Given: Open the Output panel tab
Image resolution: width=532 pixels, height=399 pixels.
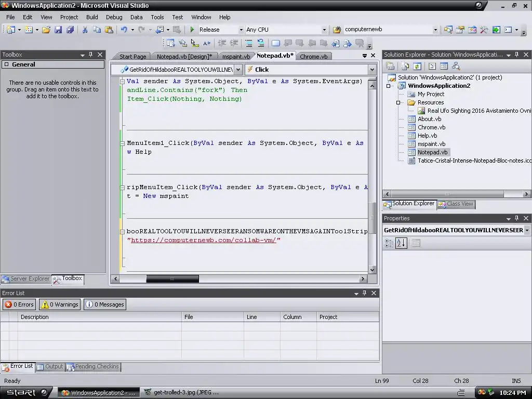Looking at the screenshot, I should (x=50, y=367).
